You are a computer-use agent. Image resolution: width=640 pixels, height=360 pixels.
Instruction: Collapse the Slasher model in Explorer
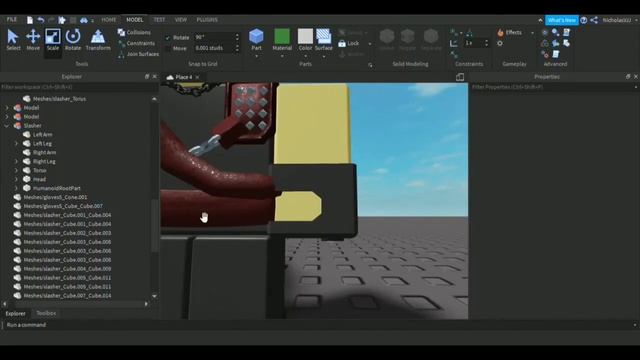point(7,126)
